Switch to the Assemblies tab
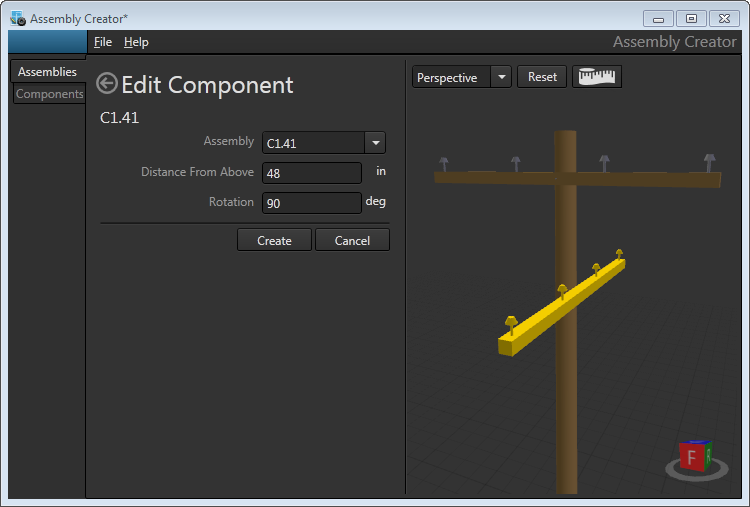This screenshot has height=507, width=750. 47,72
